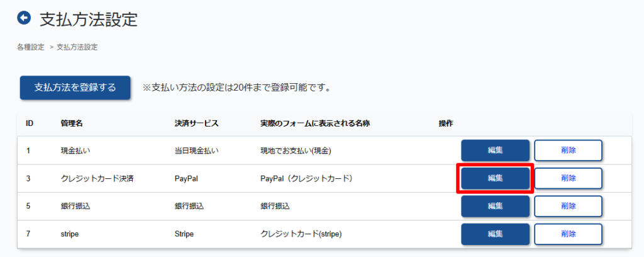Screen dimensions: 644x257
Task: Select the 現地でお支払い(現金) display name cell
Action: pos(296,151)
